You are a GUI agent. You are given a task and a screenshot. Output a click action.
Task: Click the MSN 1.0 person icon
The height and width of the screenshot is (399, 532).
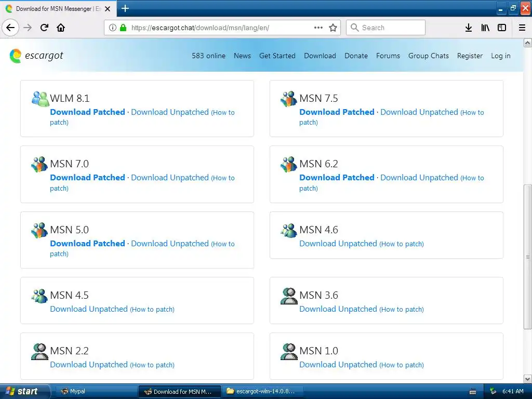(289, 352)
